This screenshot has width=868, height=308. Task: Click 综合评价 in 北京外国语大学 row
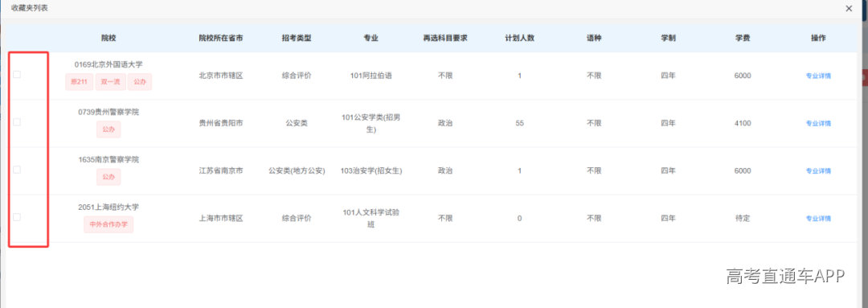[297, 76]
